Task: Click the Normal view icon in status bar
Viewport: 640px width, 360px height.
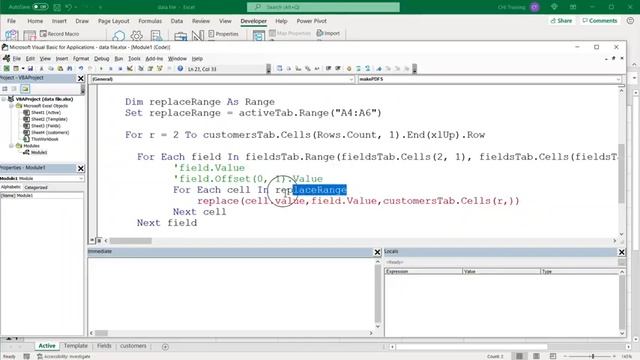Action: pyautogui.click(x=519, y=356)
